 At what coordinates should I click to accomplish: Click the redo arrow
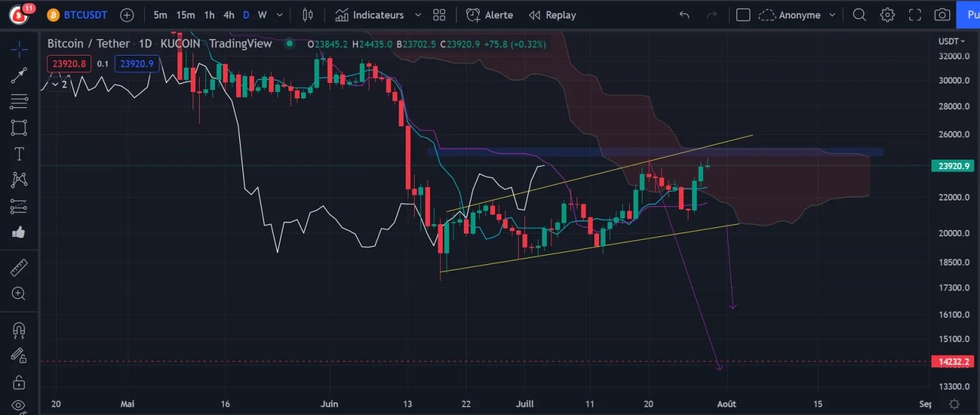pos(712,15)
